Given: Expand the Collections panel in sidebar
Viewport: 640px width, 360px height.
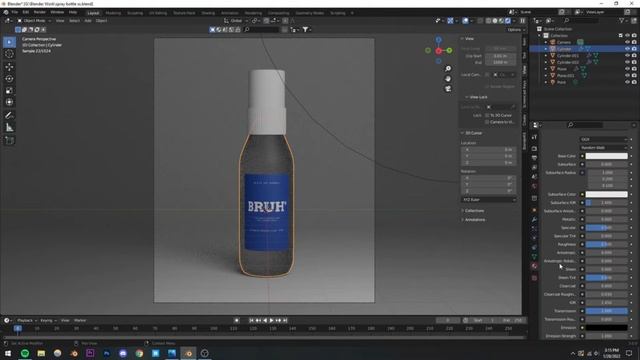Looking at the screenshot, I should point(474,211).
